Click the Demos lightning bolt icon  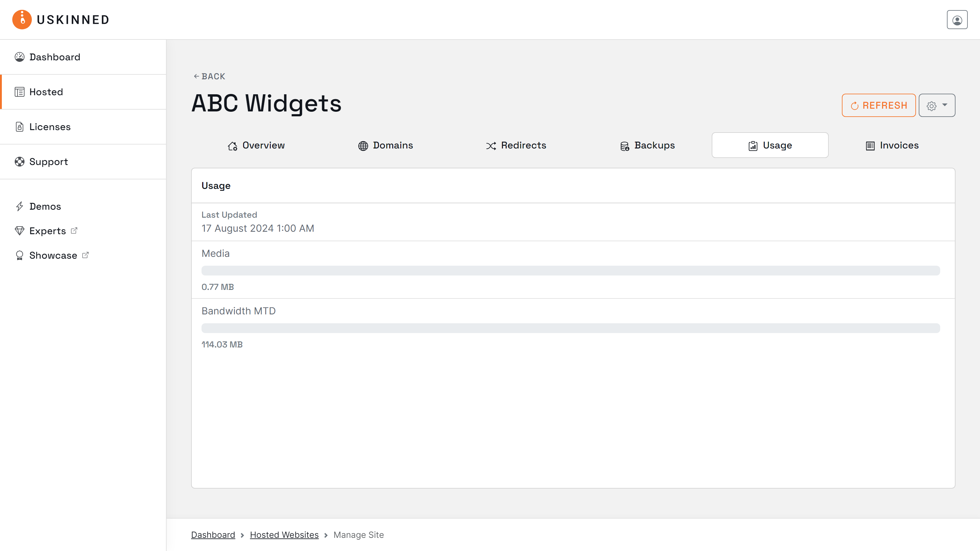pyautogui.click(x=20, y=206)
